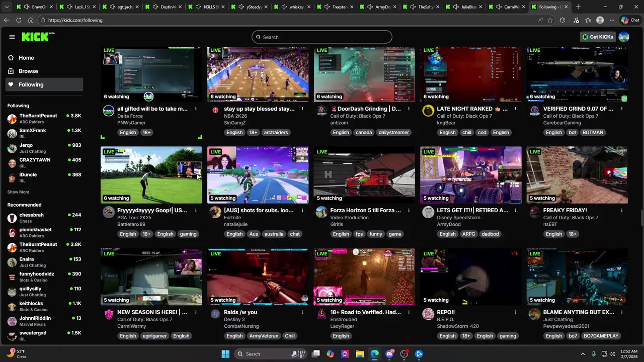Click PNWsGamer channel avatar
644x362 pixels.
(108, 111)
